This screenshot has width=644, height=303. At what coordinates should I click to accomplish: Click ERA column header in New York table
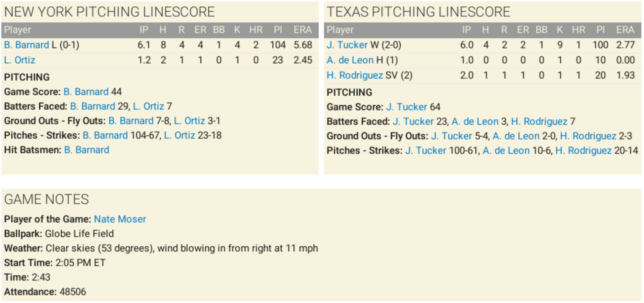coord(302,30)
